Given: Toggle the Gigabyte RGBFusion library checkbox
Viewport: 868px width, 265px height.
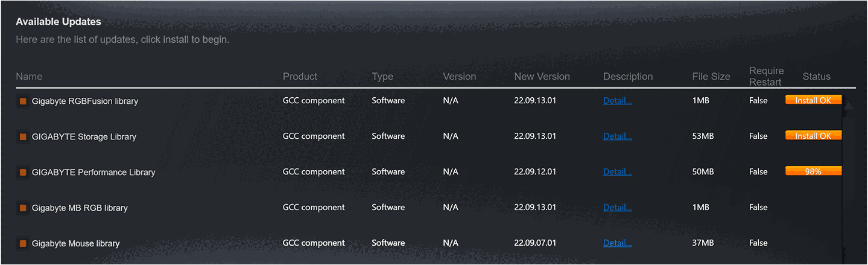Looking at the screenshot, I should 23,101.
